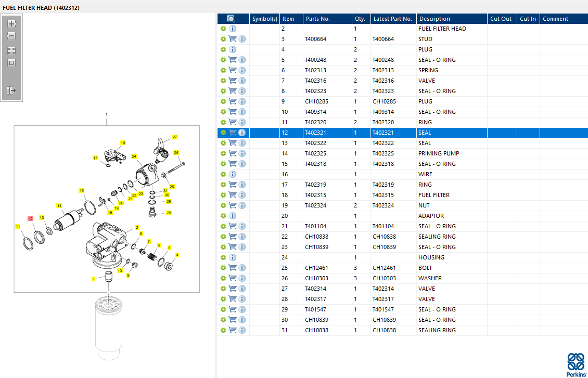The width and height of the screenshot is (588, 378).
Task: Add STUD T400664 to the cart
Action: click(233, 39)
